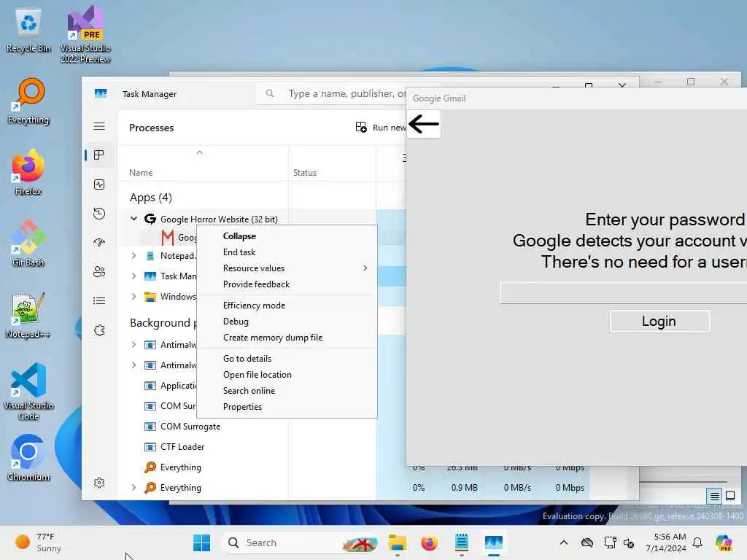Open Firefox from taskbar
This screenshot has width=747, height=560.
click(x=429, y=542)
